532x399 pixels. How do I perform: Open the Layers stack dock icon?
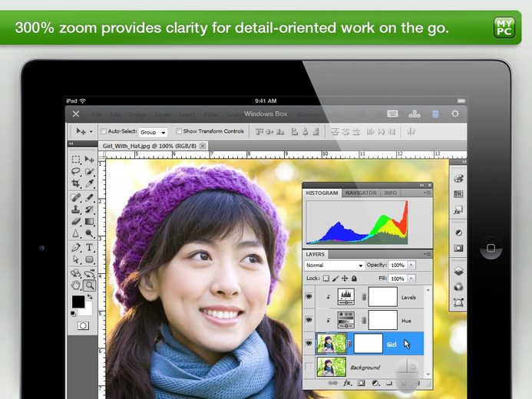pos(458,271)
